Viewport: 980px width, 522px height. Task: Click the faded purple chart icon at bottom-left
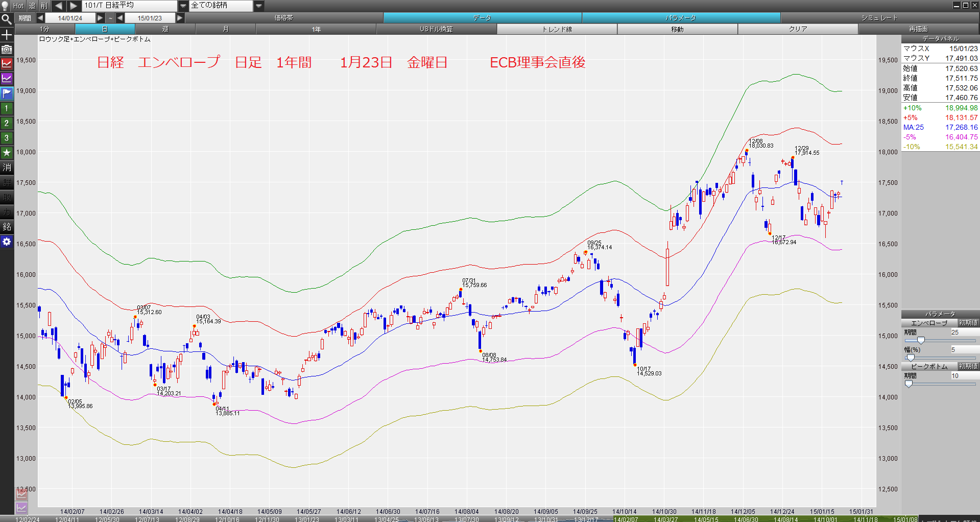(x=21, y=508)
